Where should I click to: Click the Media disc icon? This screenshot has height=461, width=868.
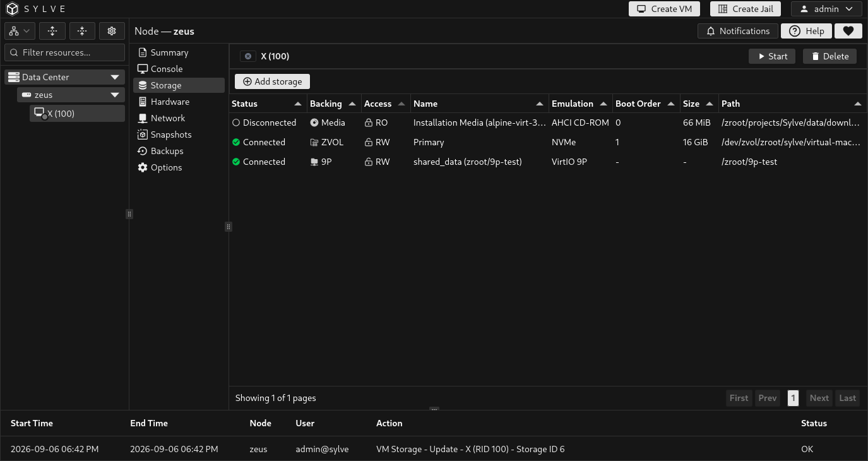(314, 123)
